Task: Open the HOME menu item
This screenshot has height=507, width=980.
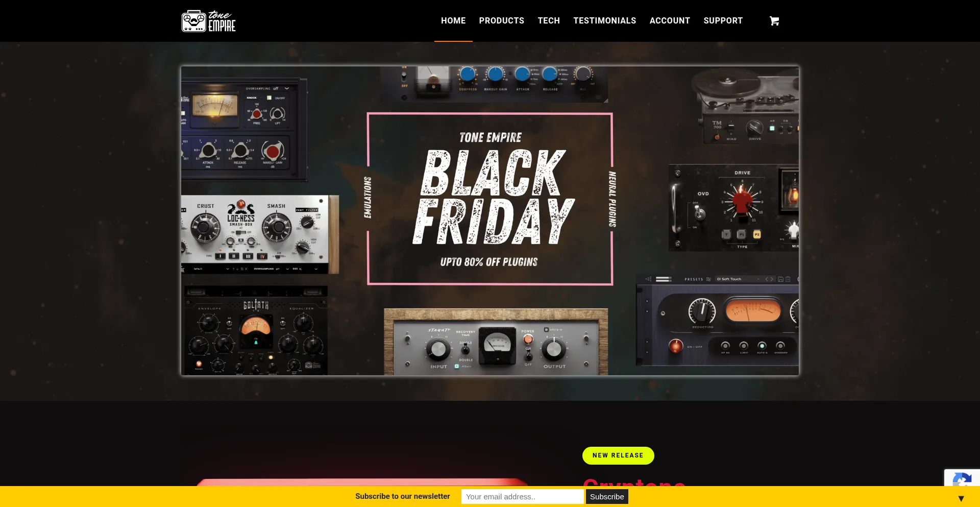Action: 453,21
